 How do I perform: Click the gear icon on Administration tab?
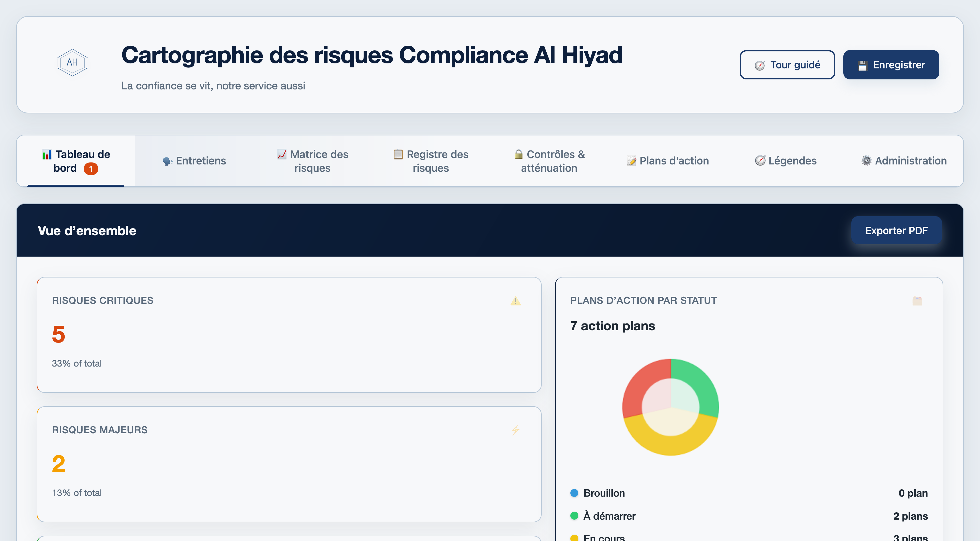pyautogui.click(x=866, y=161)
